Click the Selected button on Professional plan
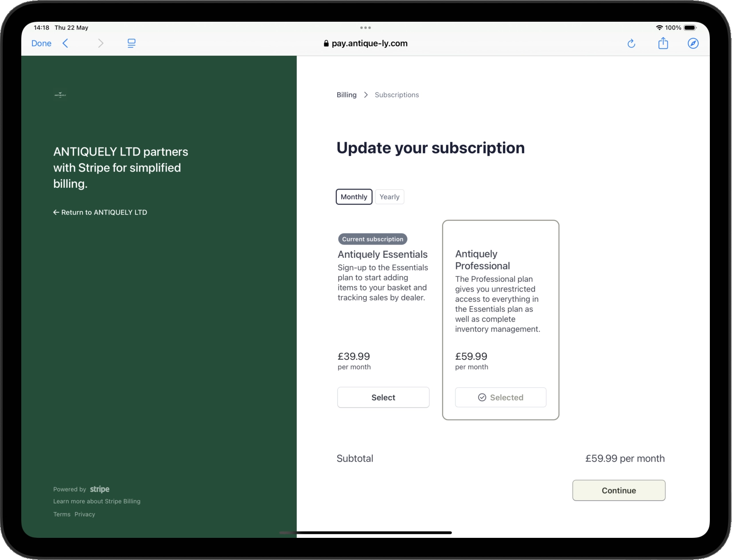Screen dimensions: 732x560 [x=501, y=397]
